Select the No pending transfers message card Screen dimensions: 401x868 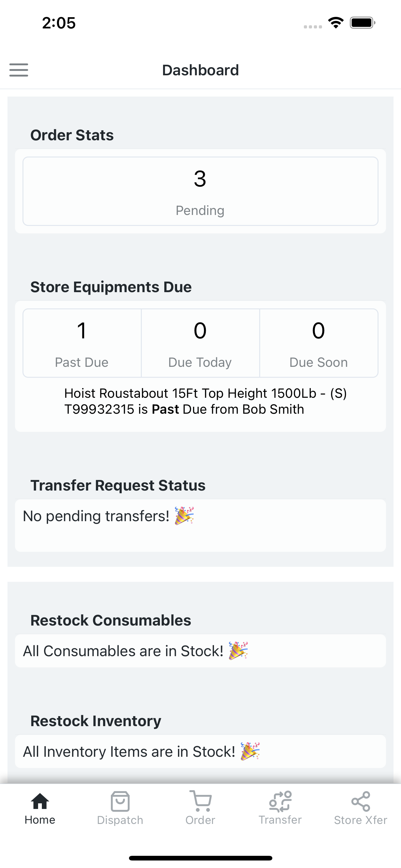[200, 525]
